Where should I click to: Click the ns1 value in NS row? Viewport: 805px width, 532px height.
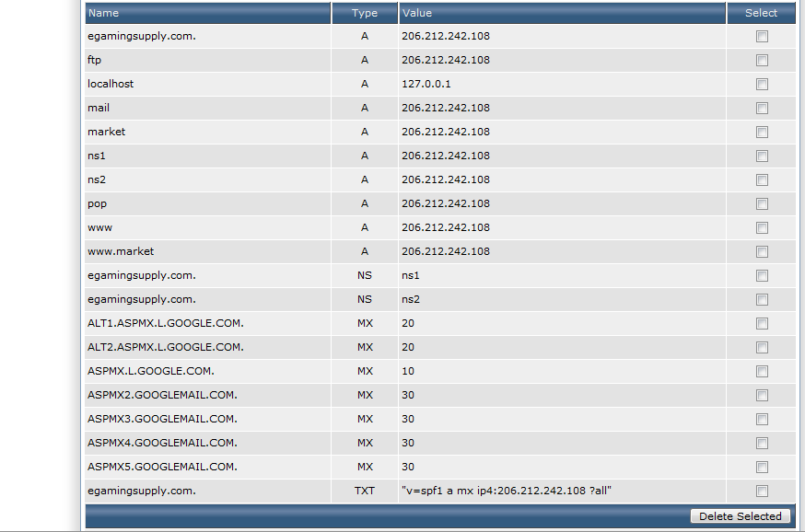(x=411, y=275)
